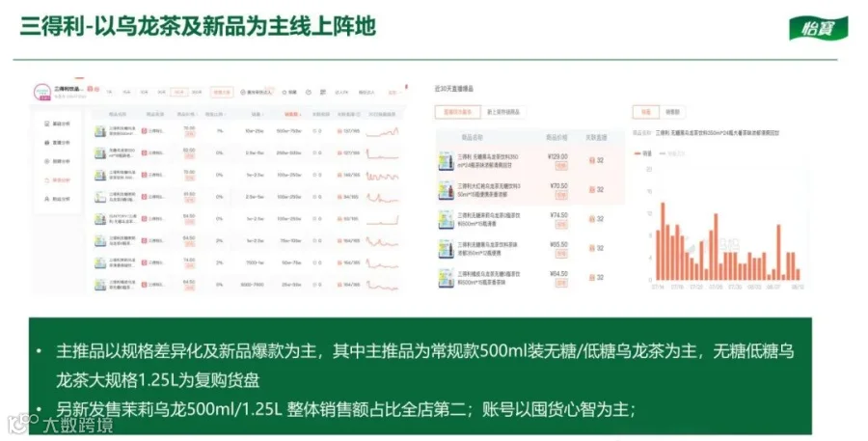This screenshot has width=868, height=441.
Task: Click the slide title 三得利-以乌龙茶及新品为主线上阵地
Action: pyautogui.click(x=198, y=26)
